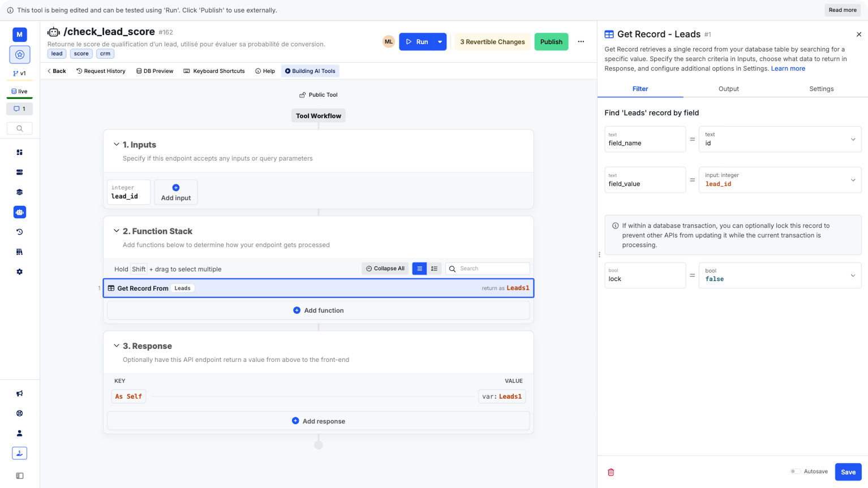Open the Run button dropdown arrow
Screen dimensions: 868x488
point(440,42)
